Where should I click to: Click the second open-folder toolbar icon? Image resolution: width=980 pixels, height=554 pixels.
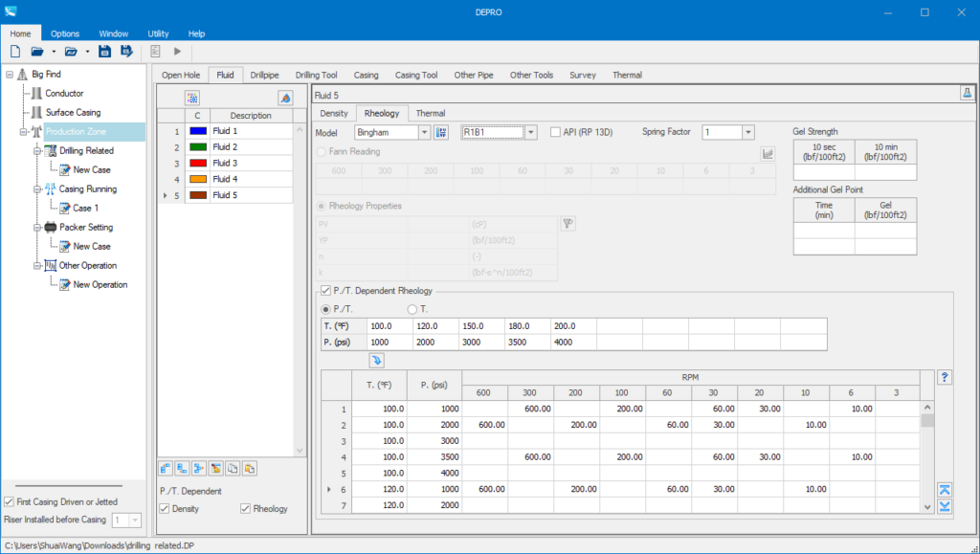point(71,52)
